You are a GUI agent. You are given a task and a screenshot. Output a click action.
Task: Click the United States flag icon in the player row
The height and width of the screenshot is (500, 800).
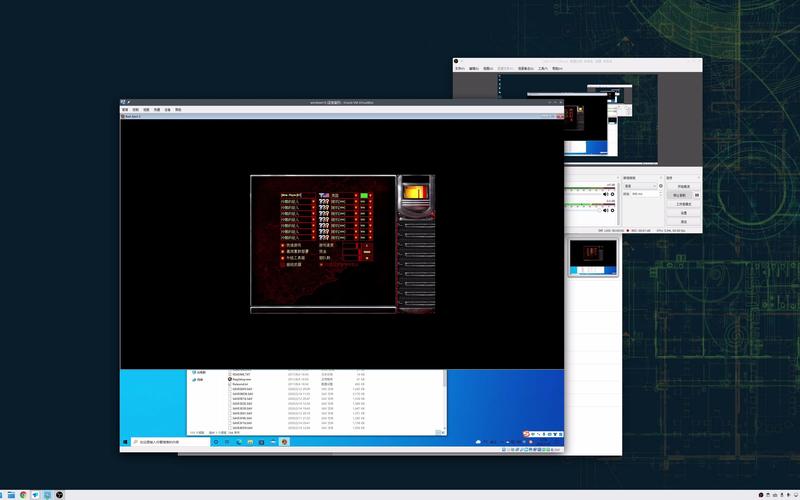coord(324,195)
